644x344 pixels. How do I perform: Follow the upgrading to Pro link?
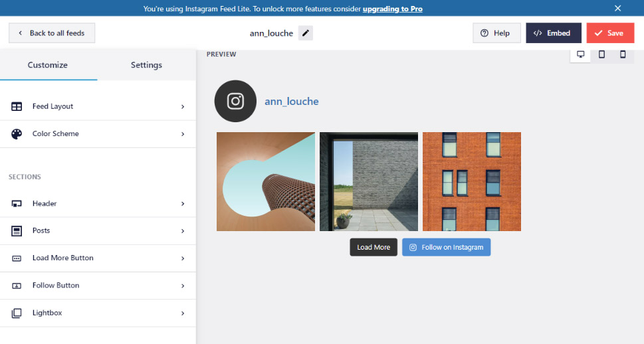pos(392,9)
